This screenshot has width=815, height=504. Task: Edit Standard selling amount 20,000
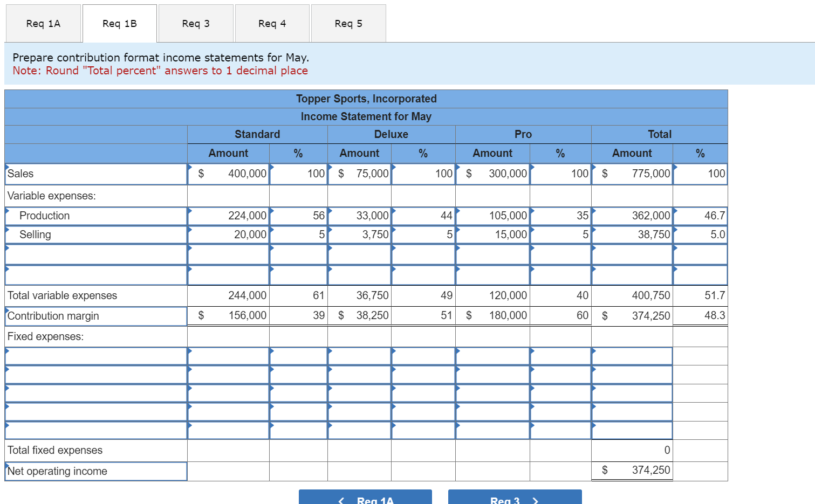(x=228, y=235)
